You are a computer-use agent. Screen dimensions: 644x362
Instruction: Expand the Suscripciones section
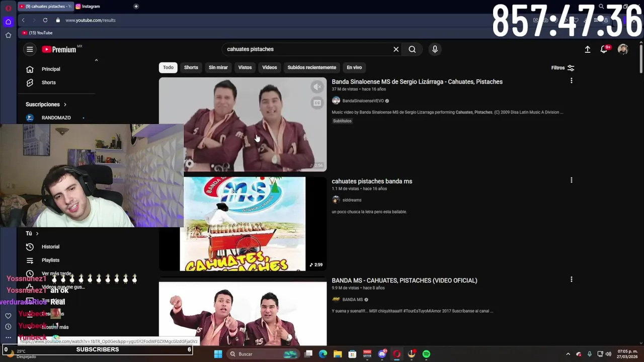[x=46, y=105]
